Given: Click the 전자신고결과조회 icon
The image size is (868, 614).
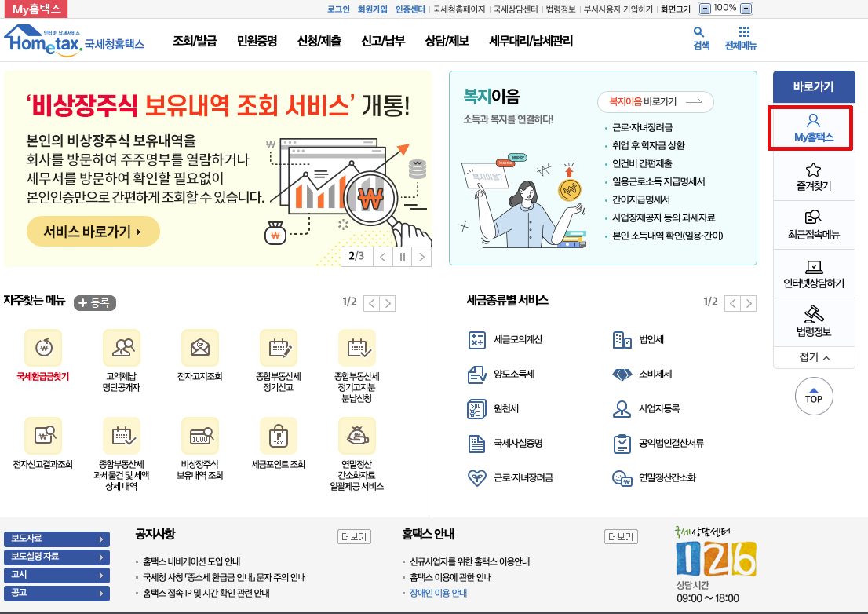Looking at the screenshot, I should pos(43,436).
